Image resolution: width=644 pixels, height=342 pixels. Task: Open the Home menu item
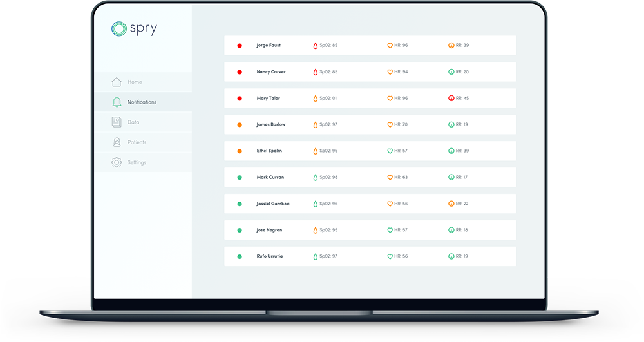coord(135,82)
